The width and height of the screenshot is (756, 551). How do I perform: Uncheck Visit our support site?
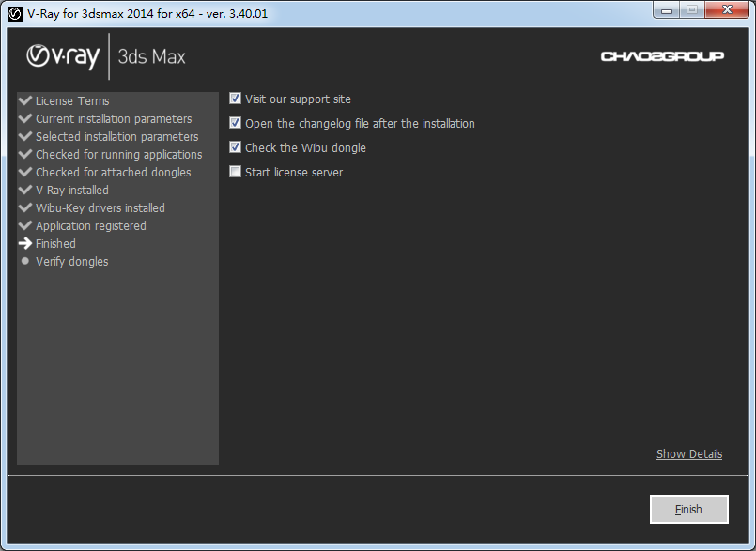pyautogui.click(x=235, y=99)
